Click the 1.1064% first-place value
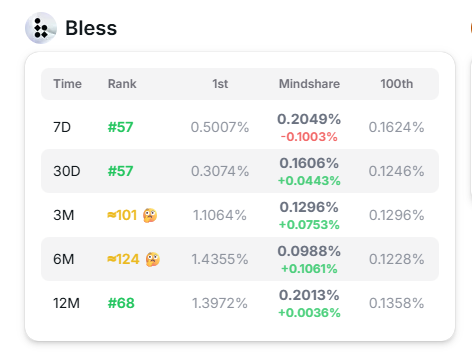Image resolution: width=472 pixels, height=363 pixels. coord(220,215)
